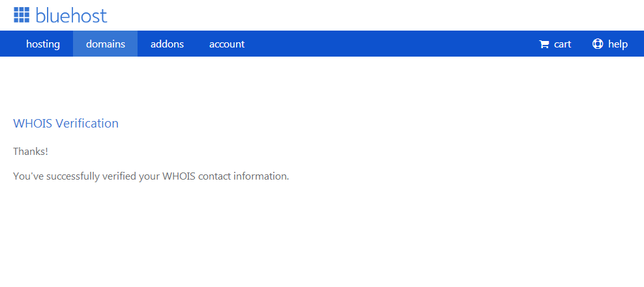Click the lifebuoy help icon

(x=598, y=44)
